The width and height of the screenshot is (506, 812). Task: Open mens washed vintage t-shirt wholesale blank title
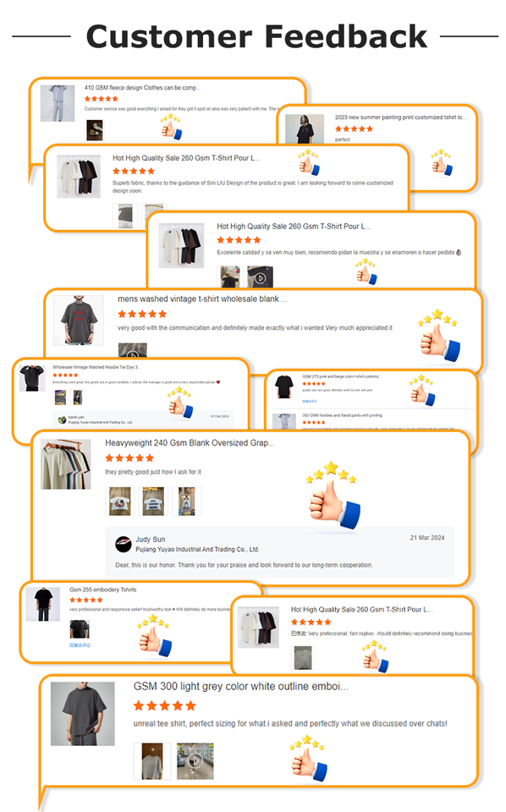point(202,299)
